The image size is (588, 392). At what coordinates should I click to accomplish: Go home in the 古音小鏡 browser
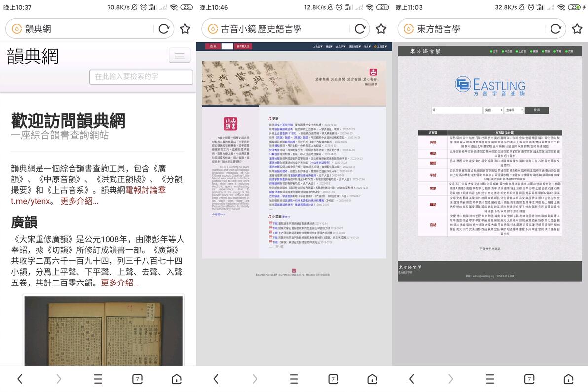(x=372, y=379)
